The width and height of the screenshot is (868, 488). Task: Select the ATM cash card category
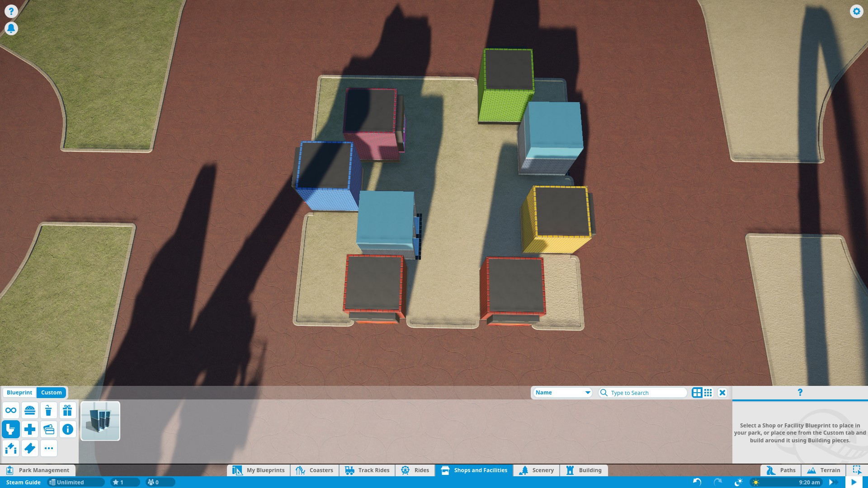(49, 429)
